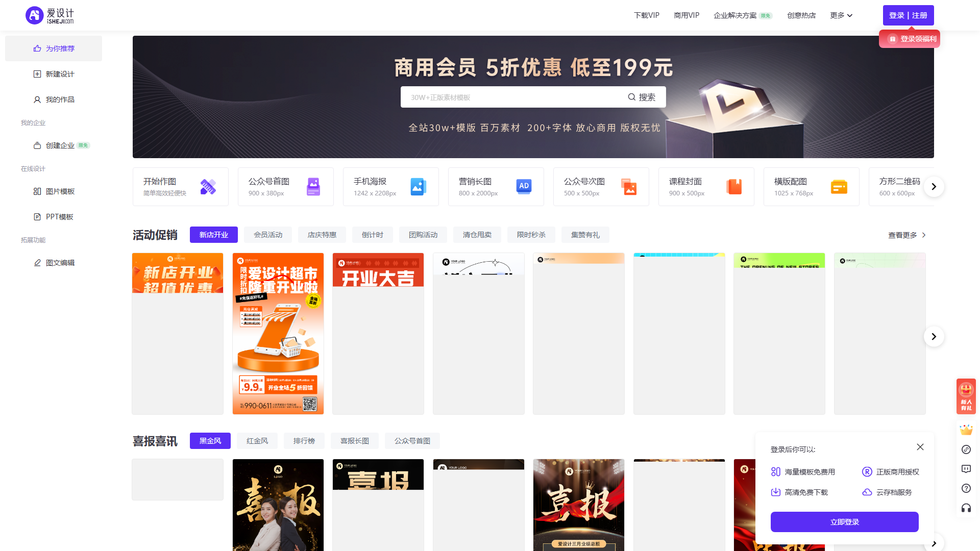
Task: Click the 搜索 magnifier button
Action: click(x=642, y=97)
